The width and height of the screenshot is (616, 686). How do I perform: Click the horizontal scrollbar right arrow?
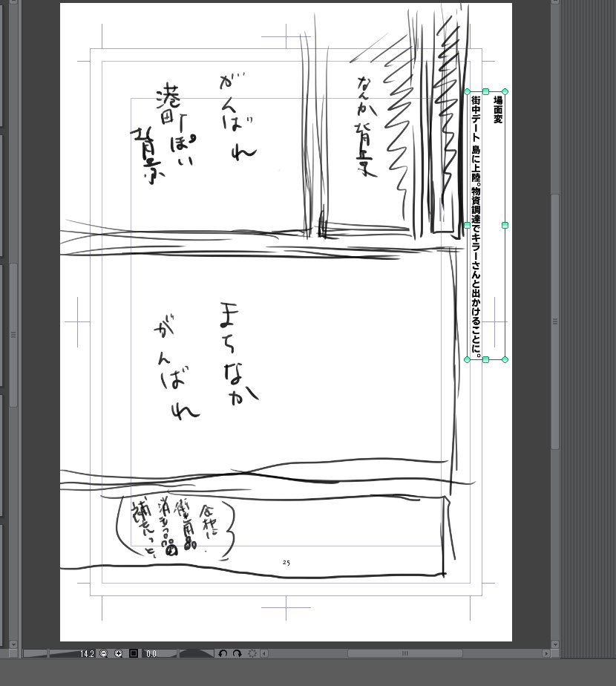[545, 653]
